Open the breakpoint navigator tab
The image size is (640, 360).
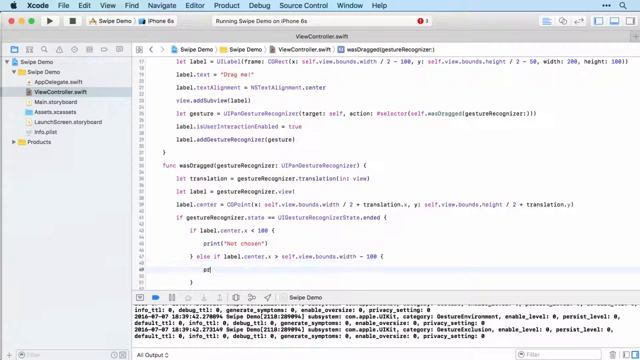pos(104,49)
